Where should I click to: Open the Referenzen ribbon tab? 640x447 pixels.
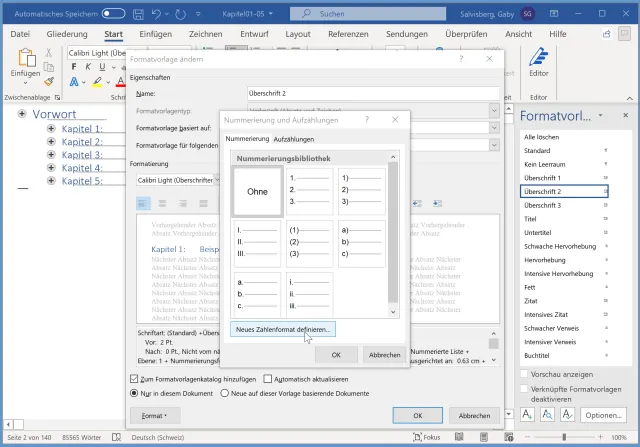[347, 34]
